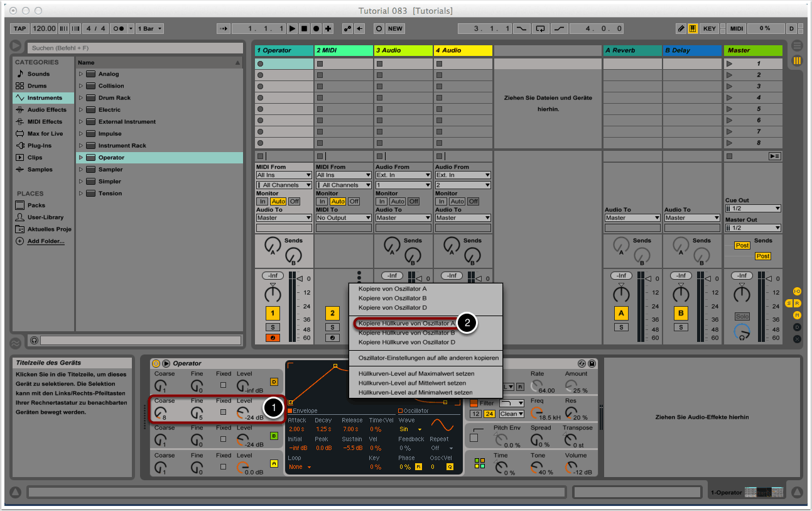812x511 pixels.
Task: Select Hüllkurven-Level auf Maximalwert setzen
Action: tap(416, 373)
